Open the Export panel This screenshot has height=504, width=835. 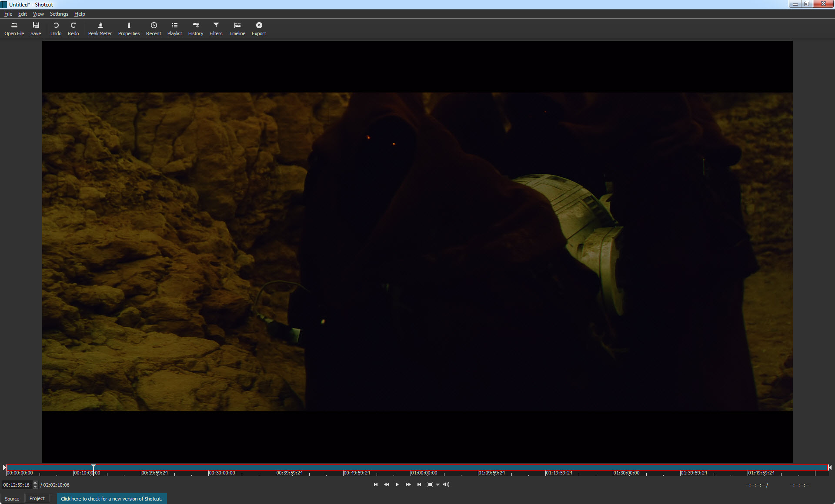[x=259, y=29]
